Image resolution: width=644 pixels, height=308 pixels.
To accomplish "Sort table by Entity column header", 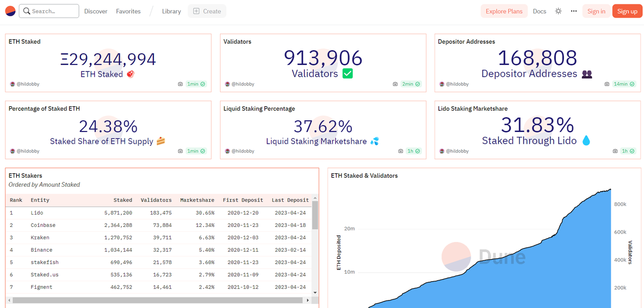I will 40,200.
